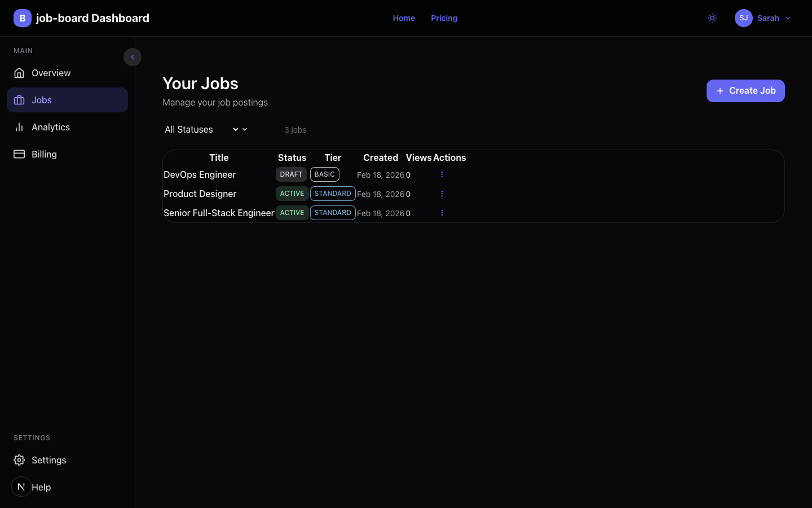This screenshot has width=812, height=508.
Task: Open actions menu for DevOps Engineer row
Action: point(442,174)
